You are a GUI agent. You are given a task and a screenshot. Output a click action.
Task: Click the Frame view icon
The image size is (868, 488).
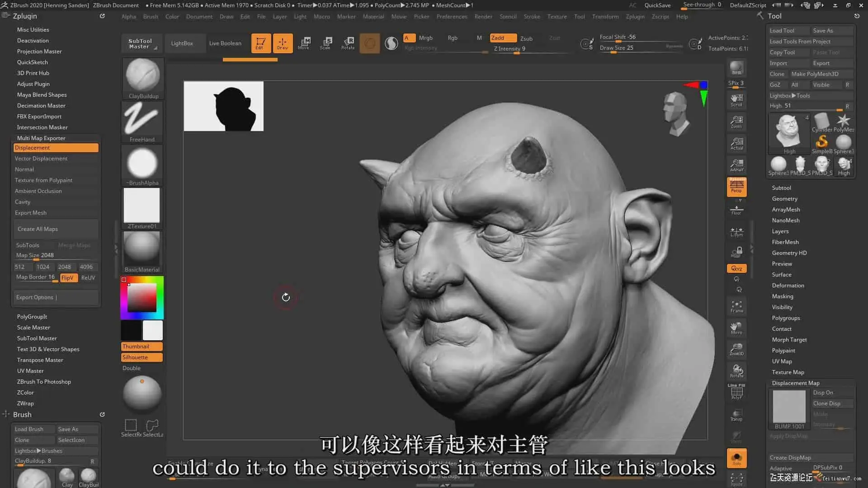pos(736,306)
